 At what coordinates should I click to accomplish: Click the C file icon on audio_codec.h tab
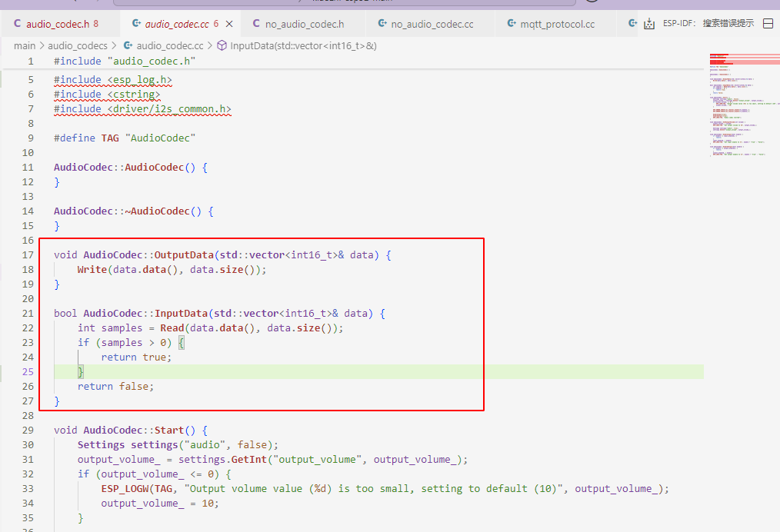tap(18, 23)
